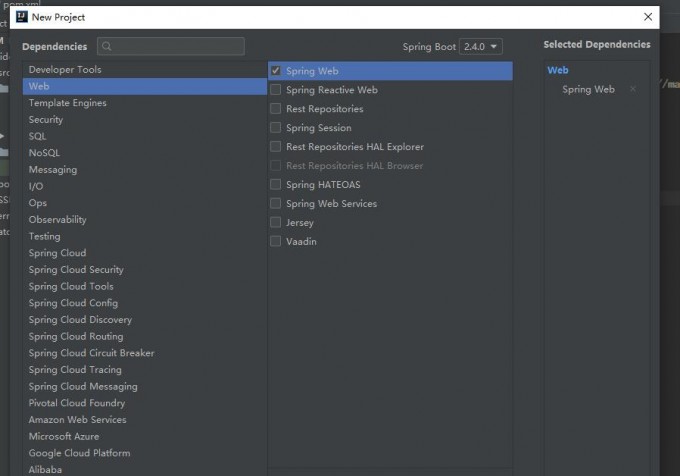Uncheck the Spring Web checkbox
The width and height of the screenshot is (680, 476).
pos(275,71)
